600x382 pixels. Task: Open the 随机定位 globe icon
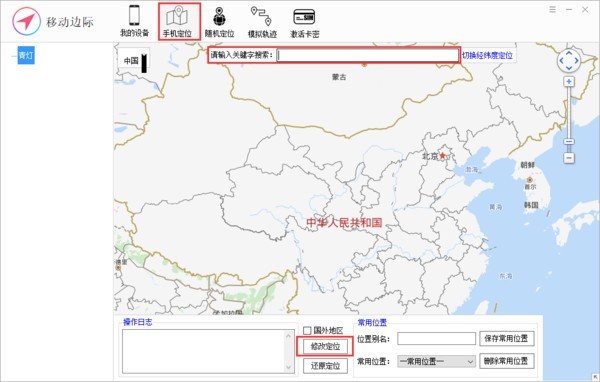point(219,17)
